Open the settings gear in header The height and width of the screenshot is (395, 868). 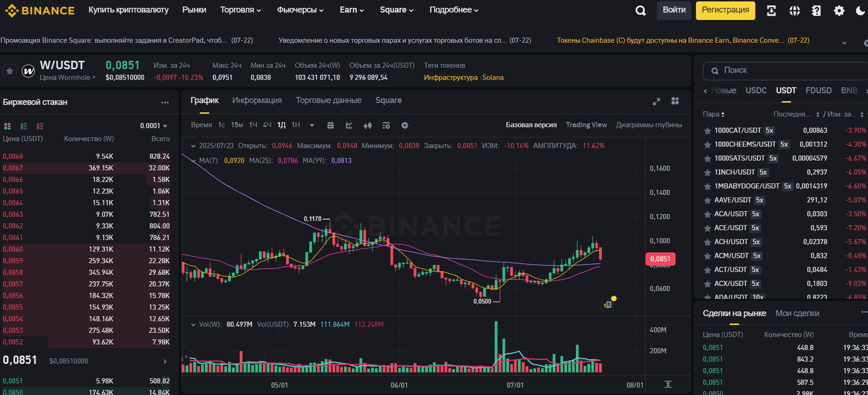point(839,11)
